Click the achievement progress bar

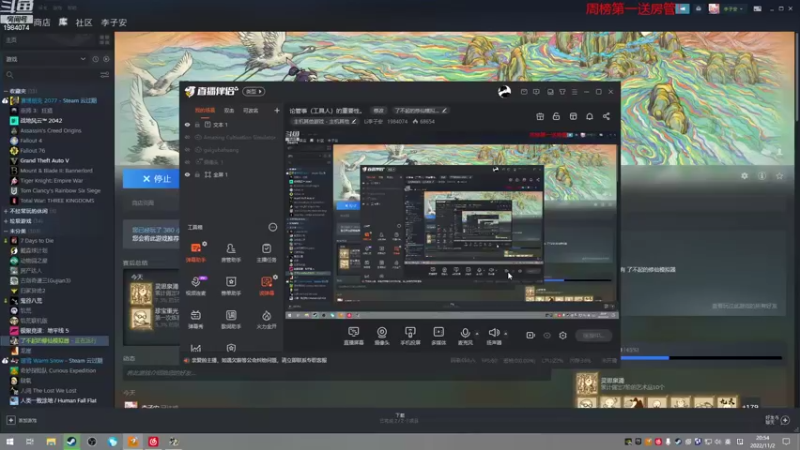(701, 358)
